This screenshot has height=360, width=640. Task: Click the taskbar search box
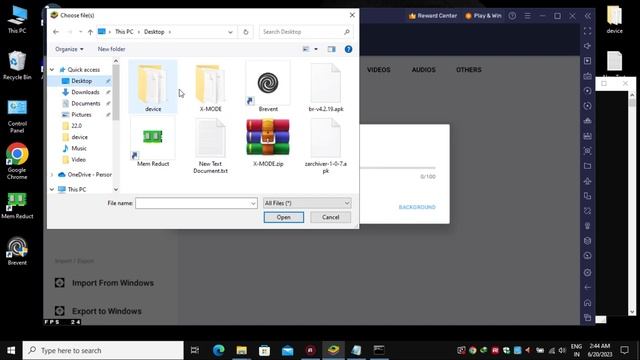coord(103,350)
